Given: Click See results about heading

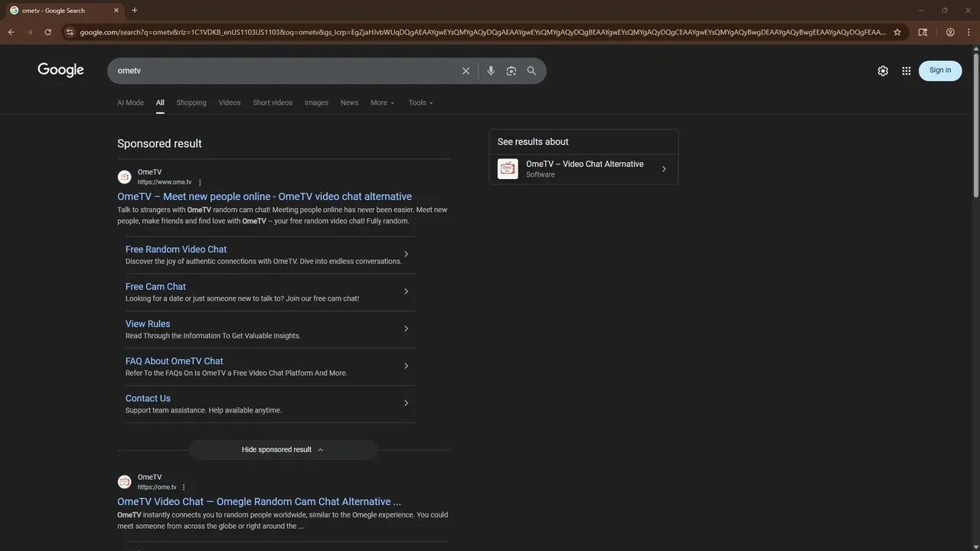Looking at the screenshot, I should [533, 142].
